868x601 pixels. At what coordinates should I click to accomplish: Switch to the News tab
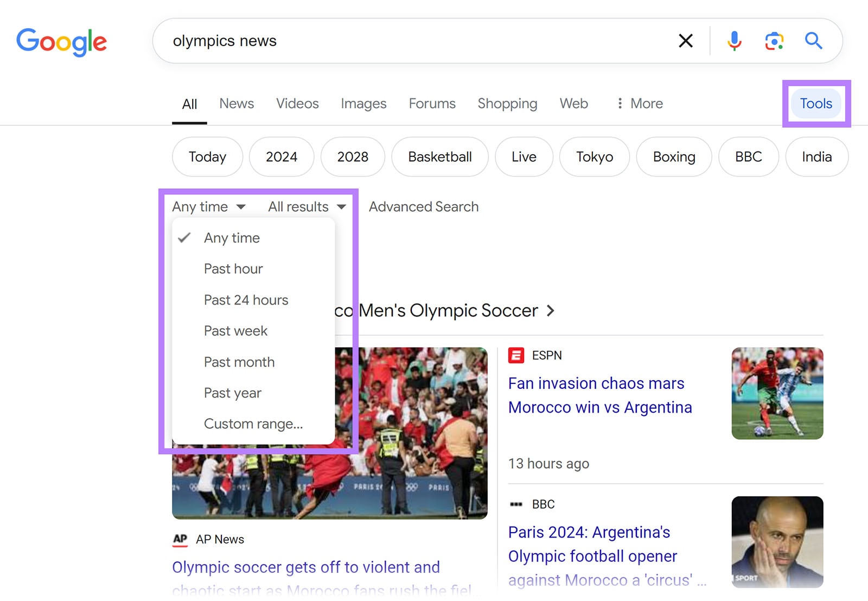coord(236,103)
